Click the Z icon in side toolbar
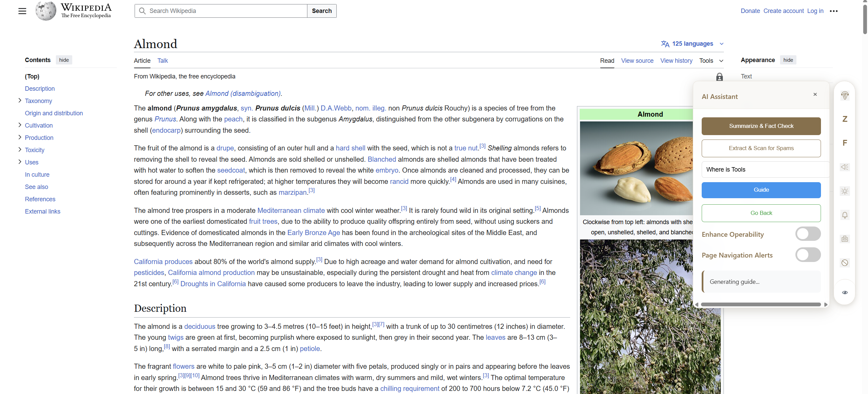 [844, 119]
